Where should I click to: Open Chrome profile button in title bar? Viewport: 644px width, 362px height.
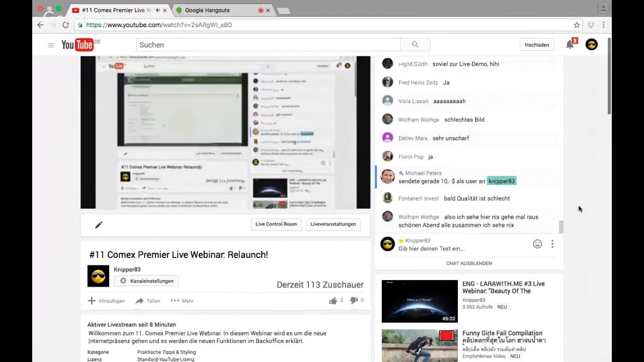603,9
